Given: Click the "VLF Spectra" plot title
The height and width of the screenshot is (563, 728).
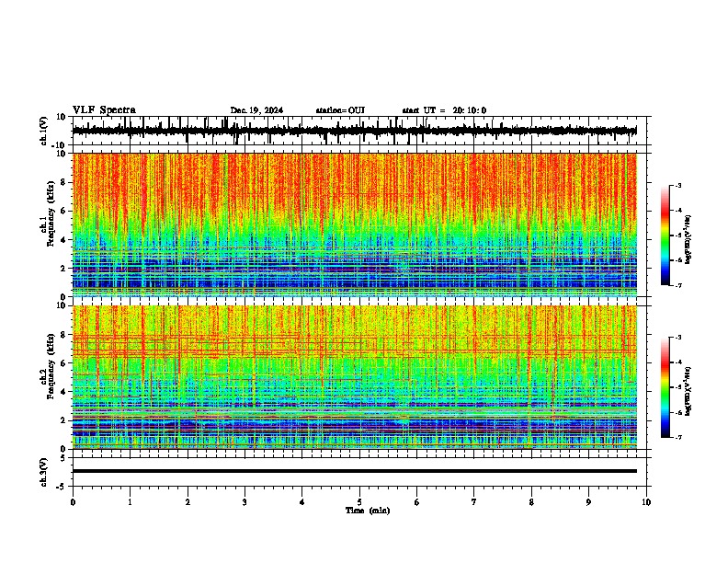Looking at the screenshot, I should click(104, 110).
